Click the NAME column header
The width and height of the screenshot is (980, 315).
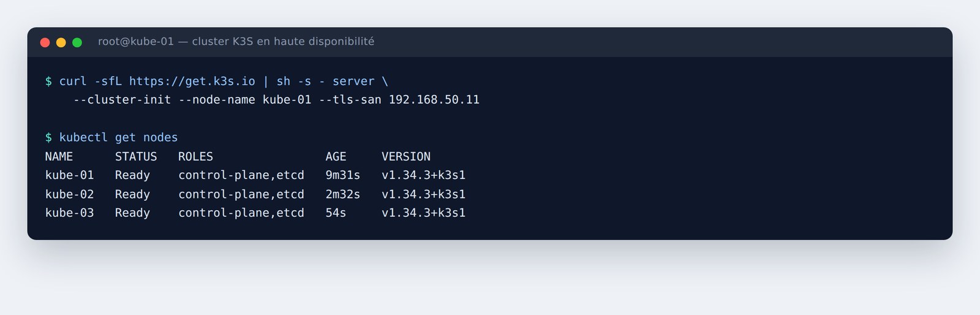pyautogui.click(x=59, y=157)
